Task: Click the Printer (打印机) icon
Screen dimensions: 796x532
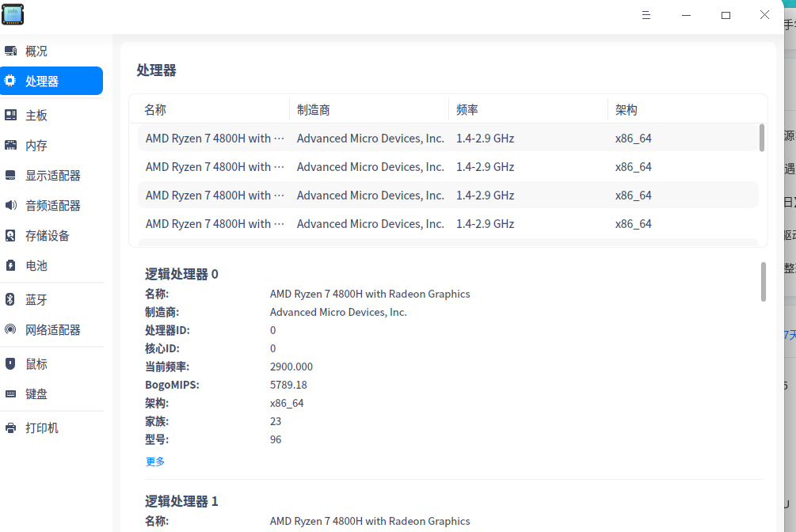Action: point(10,427)
